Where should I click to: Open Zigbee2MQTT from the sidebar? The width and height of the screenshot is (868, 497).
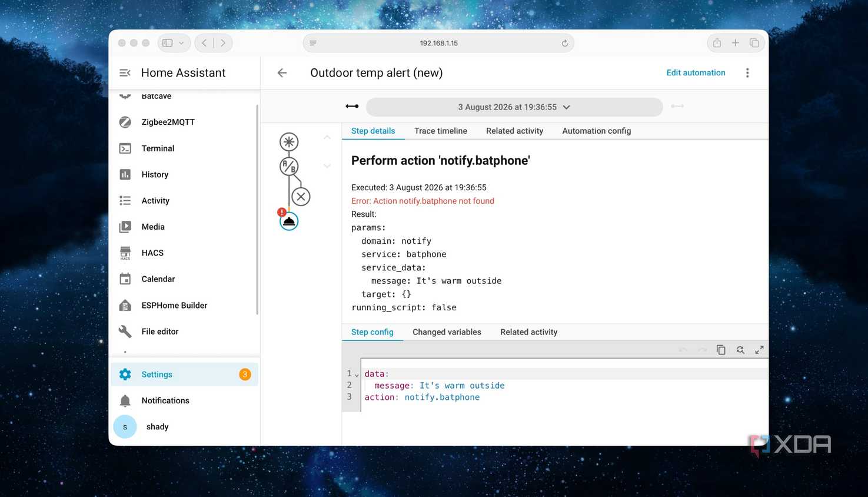[184, 122]
